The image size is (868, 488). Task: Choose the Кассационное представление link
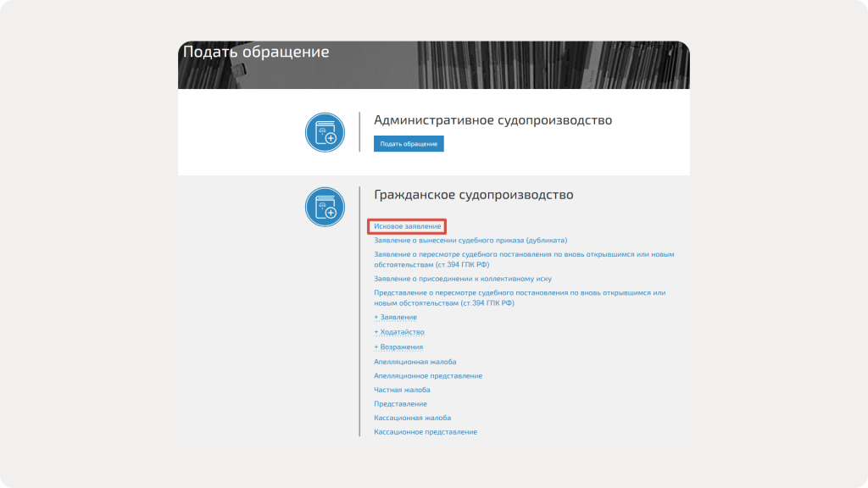click(426, 432)
